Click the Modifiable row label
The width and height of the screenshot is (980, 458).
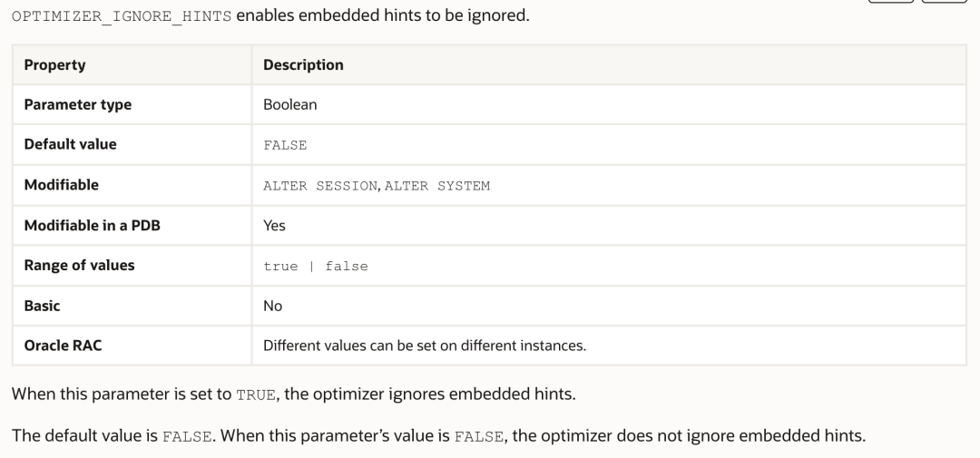62,185
